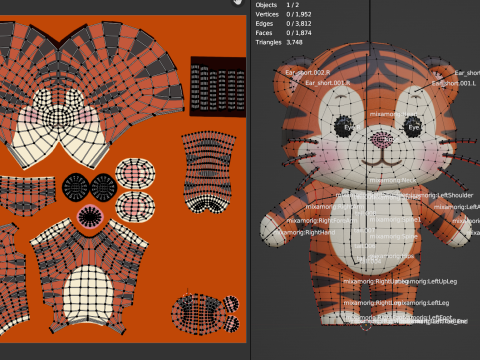This screenshot has width=480, height=360.
Task: Click the 'Vertices 0 / 1,952' statistic
Action: point(283,14)
